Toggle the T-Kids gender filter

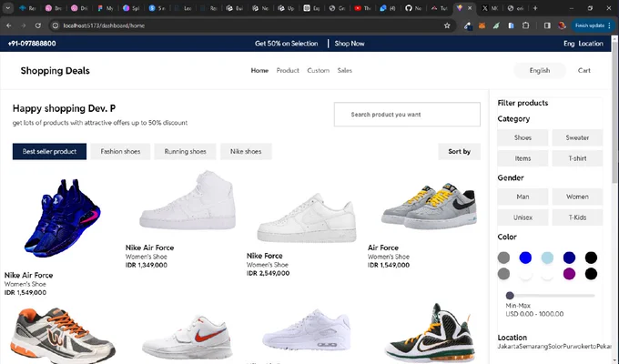tap(577, 217)
